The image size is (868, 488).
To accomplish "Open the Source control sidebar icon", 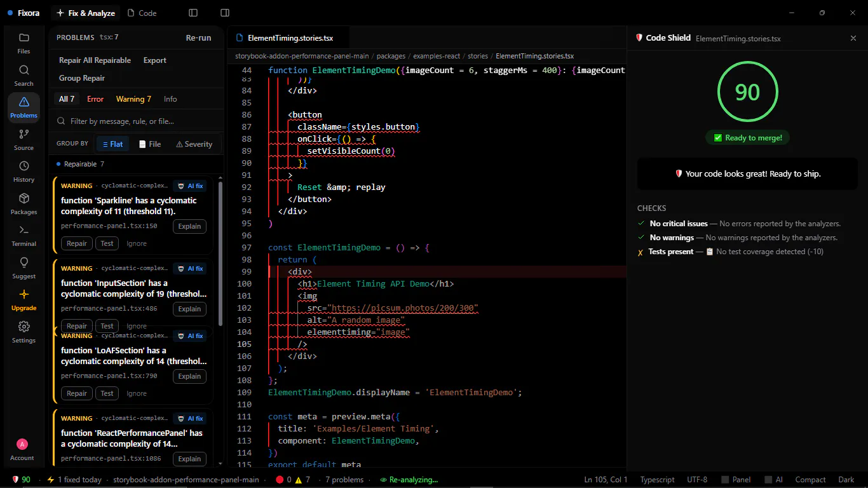I will click(24, 140).
